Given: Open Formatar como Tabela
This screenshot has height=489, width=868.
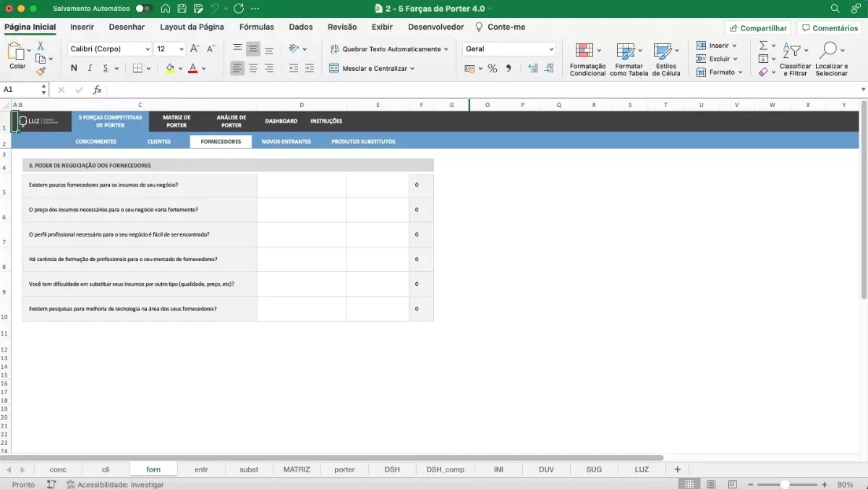Looking at the screenshot, I should 629,59.
